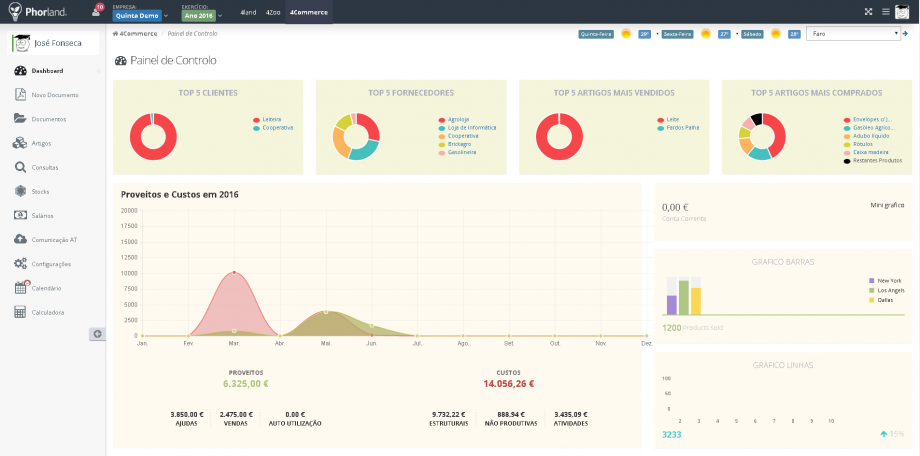Click the New York purple legend swatch
Viewport: 920px width, 456px height.
pos(871,281)
